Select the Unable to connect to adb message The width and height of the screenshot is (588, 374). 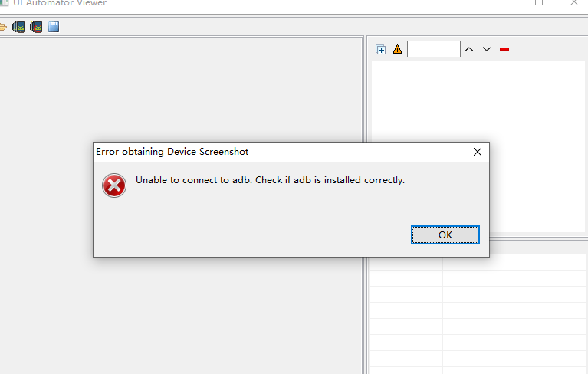pyautogui.click(x=270, y=180)
